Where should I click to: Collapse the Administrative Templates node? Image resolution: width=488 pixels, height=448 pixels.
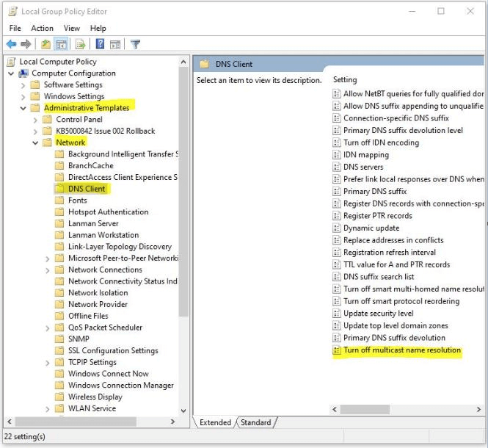(23, 109)
